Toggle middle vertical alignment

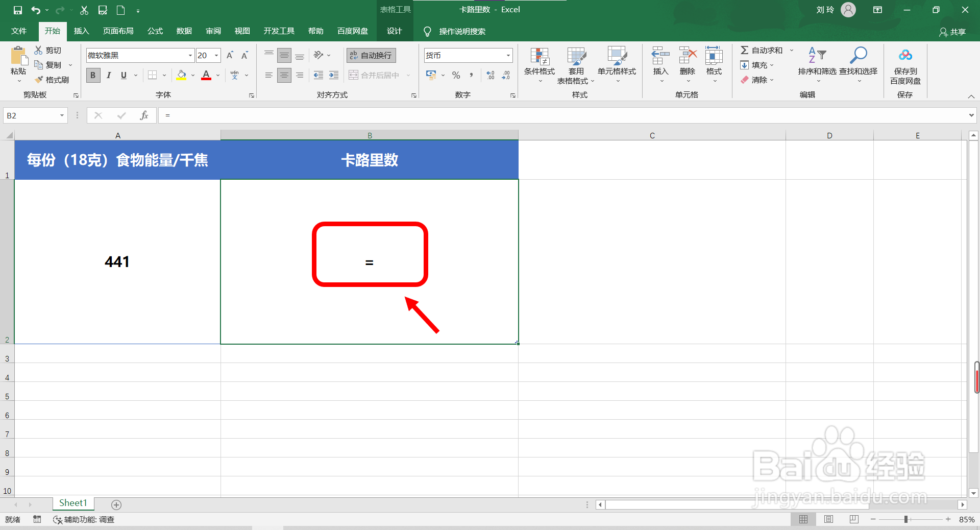(284, 55)
